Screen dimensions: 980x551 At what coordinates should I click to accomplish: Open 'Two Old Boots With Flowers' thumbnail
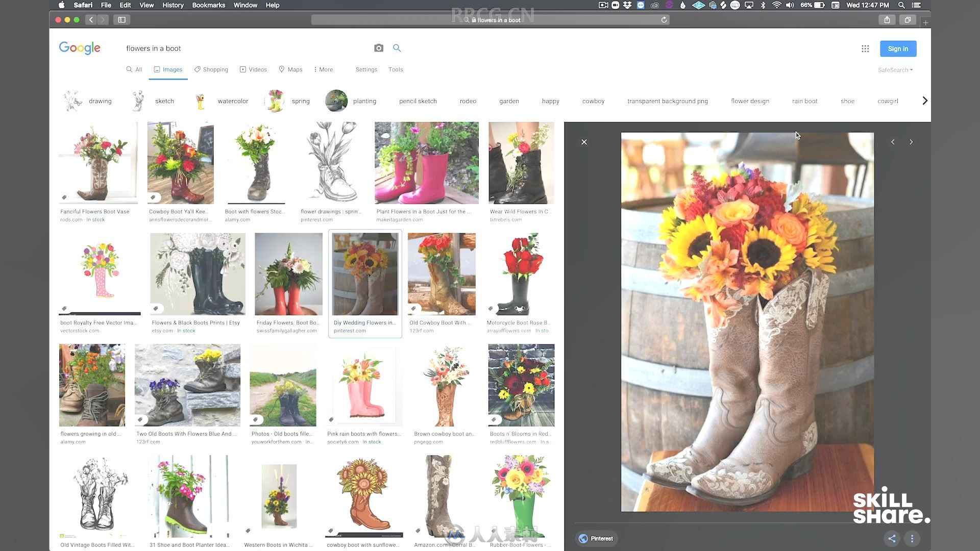(187, 385)
